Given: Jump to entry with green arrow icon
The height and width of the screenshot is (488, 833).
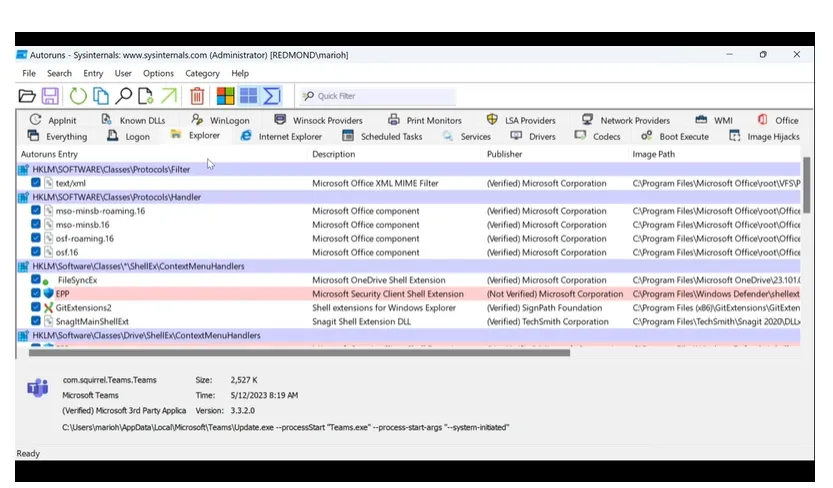Looking at the screenshot, I should click(x=169, y=96).
